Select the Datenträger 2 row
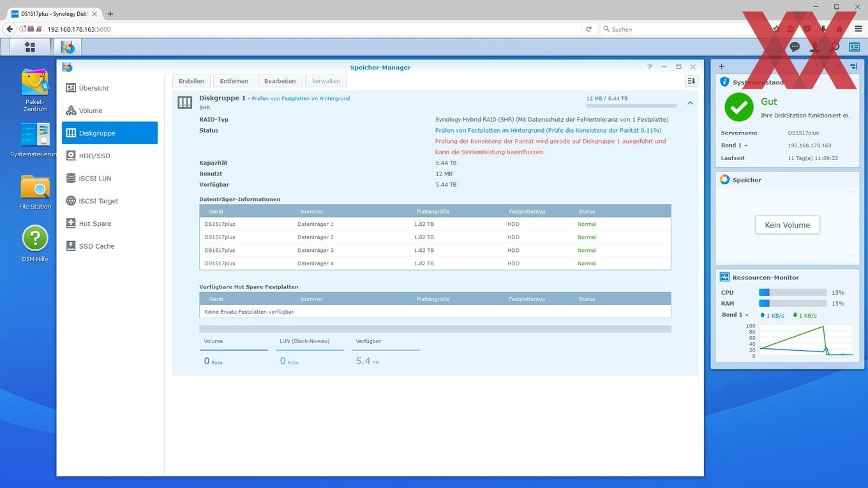The height and width of the screenshot is (488, 868). coord(435,237)
